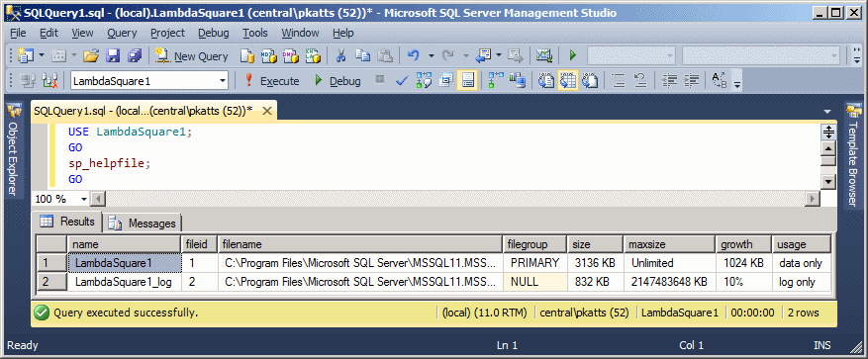
Task: Click the Uncomment Selected Lines icon
Action: click(x=640, y=81)
